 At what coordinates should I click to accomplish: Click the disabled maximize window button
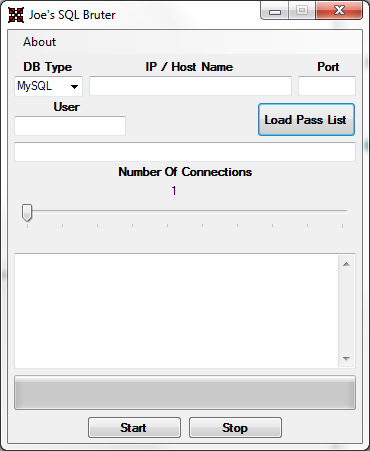(x=302, y=11)
